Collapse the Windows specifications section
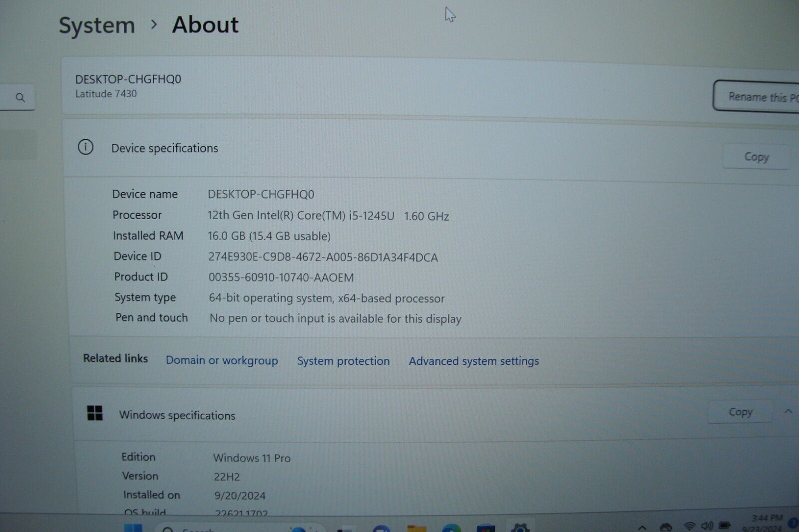 [788, 411]
